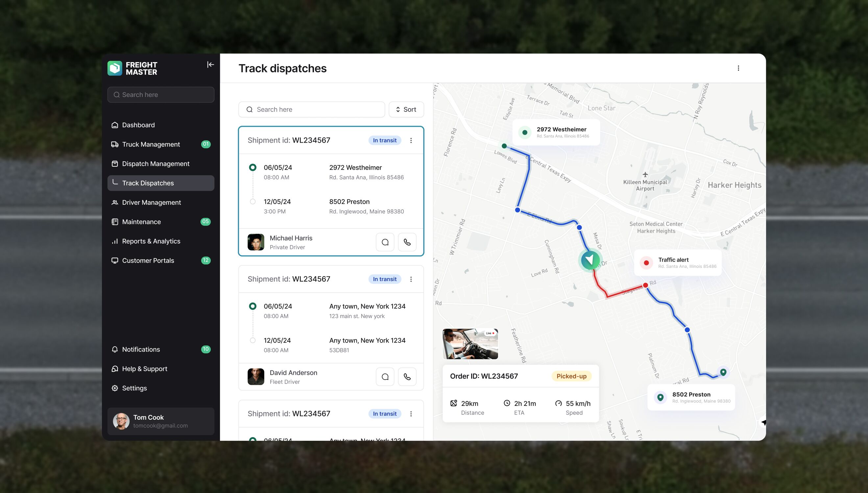Call driver David Anderson

[407, 377]
